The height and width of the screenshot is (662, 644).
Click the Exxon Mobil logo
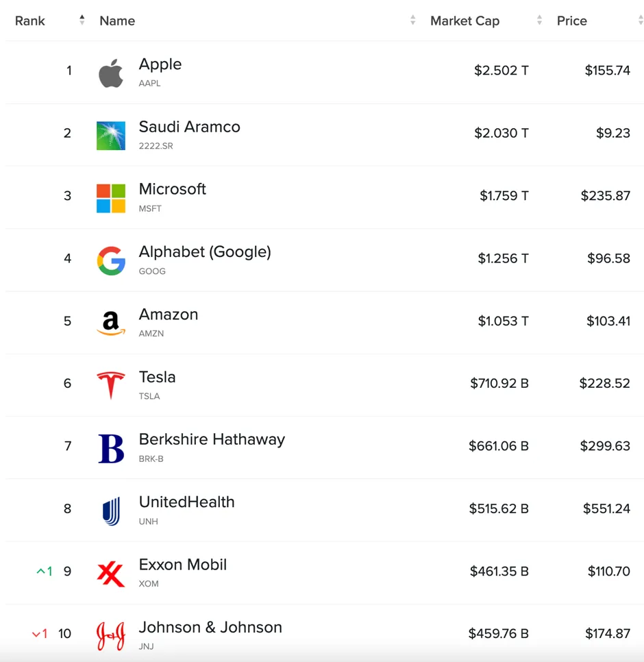pyautogui.click(x=110, y=574)
